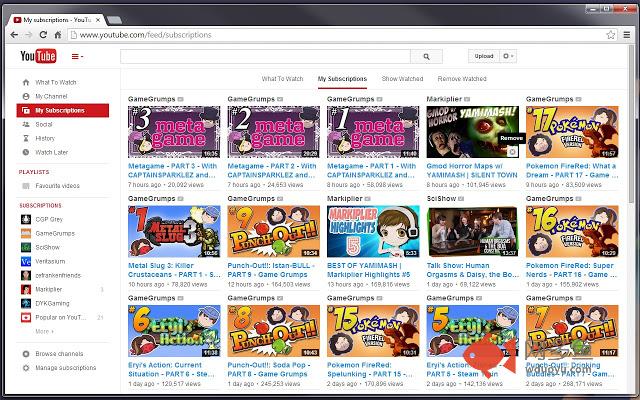
Task: Select the My Subscriptions top tab
Action: [342, 79]
